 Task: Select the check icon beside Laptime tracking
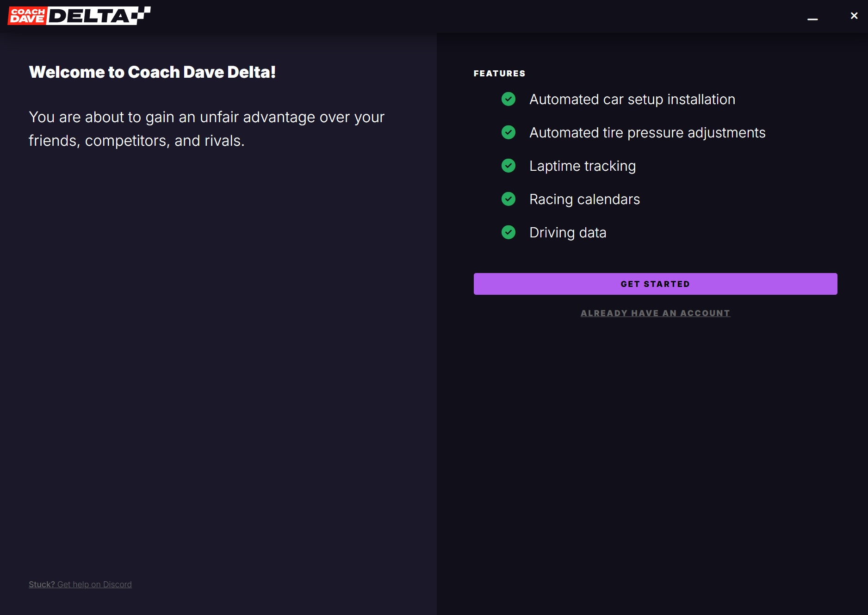509,166
